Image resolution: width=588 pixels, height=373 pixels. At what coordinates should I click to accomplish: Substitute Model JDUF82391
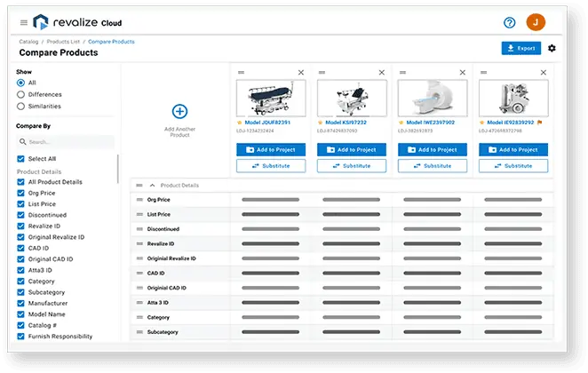(x=271, y=166)
